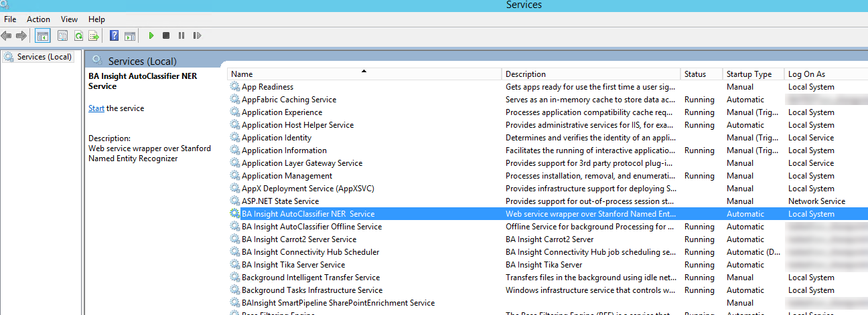Click the Refresh toolbar icon

pos(78,35)
